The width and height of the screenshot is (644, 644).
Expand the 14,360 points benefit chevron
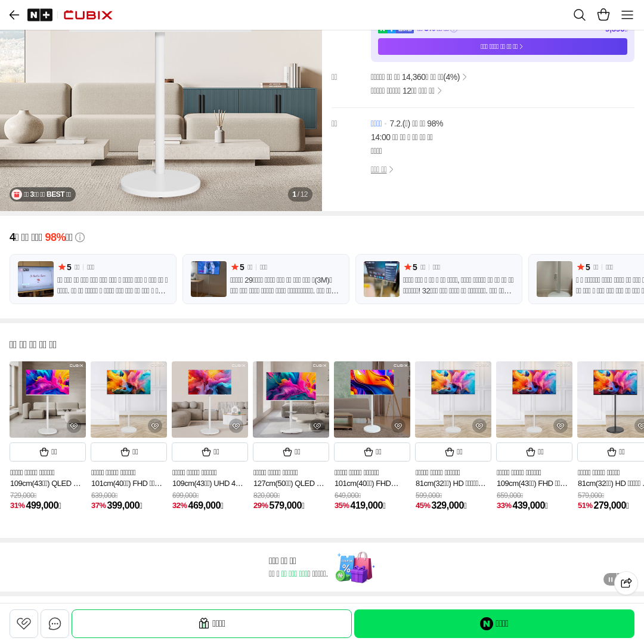(x=465, y=77)
